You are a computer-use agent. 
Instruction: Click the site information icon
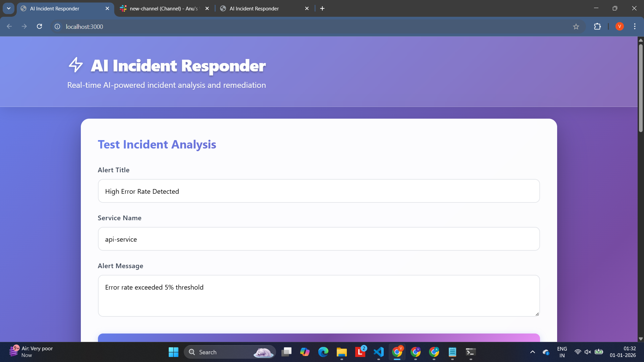tap(57, 26)
